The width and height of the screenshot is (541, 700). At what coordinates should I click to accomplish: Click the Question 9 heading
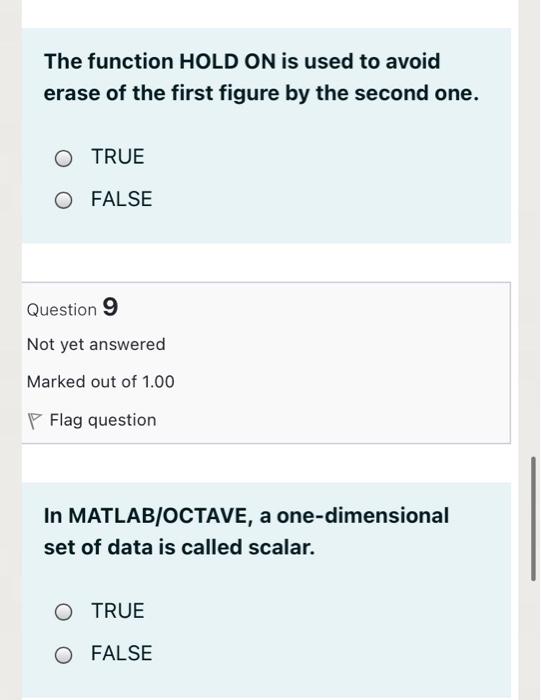point(72,308)
